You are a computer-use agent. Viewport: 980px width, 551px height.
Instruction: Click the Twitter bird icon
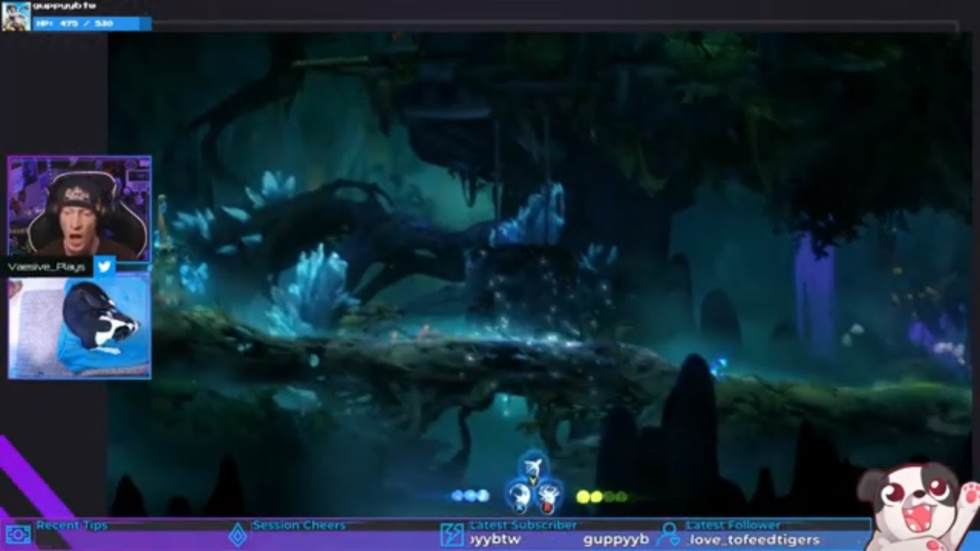coord(104,266)
